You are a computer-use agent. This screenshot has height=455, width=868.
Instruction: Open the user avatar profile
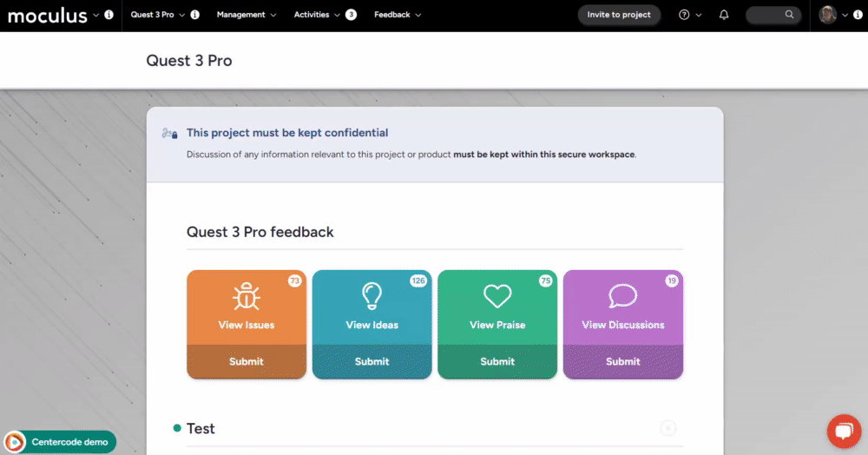pyautogui.click(x=827, y=15)
